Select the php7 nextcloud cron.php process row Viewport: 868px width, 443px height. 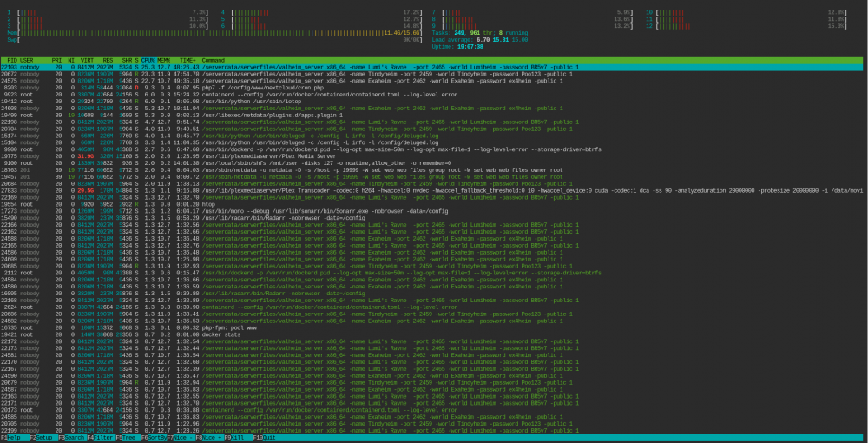tap(434, 88)
